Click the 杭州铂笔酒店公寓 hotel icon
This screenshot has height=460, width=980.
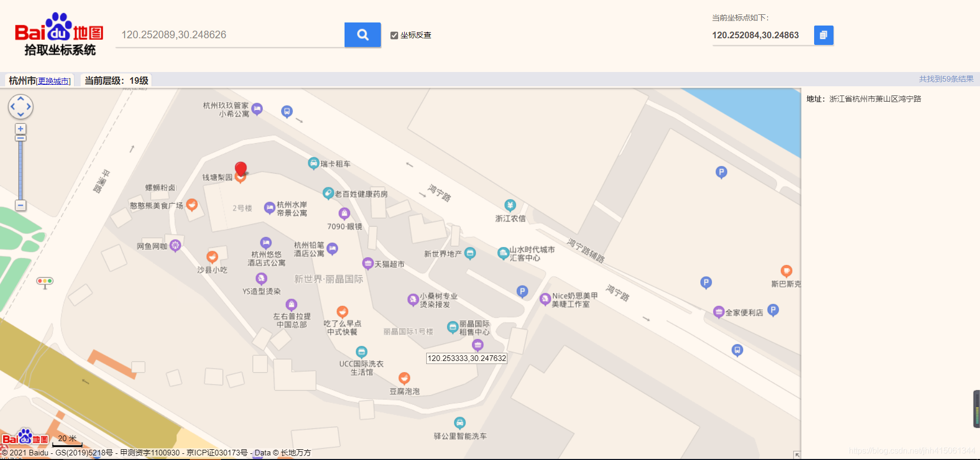click(332, 249)
